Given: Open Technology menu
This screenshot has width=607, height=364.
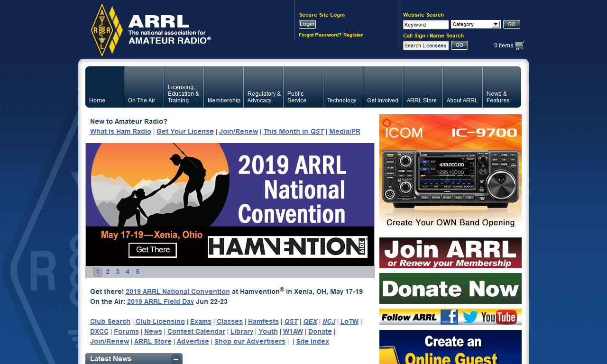Looking at the screenshot, I should (343, 87).
